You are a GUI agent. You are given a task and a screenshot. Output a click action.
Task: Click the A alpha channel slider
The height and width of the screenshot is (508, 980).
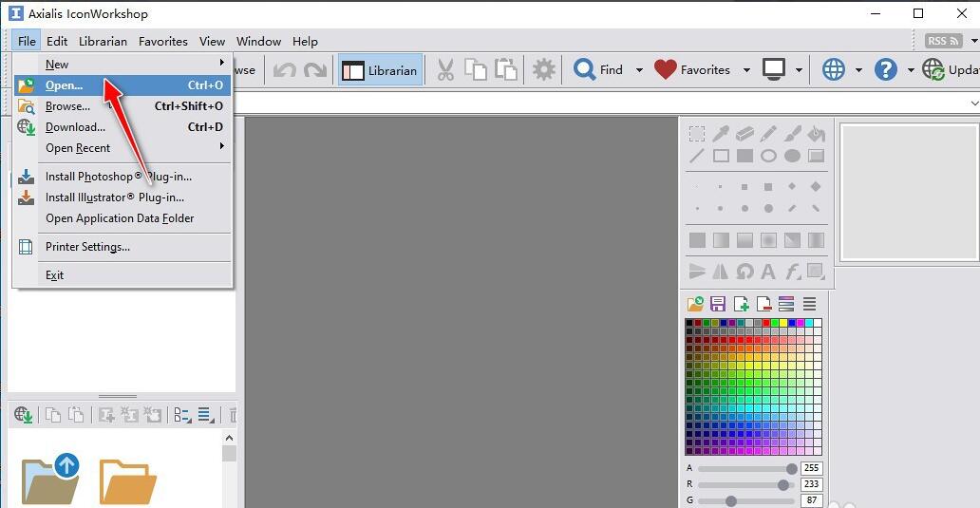747,468
